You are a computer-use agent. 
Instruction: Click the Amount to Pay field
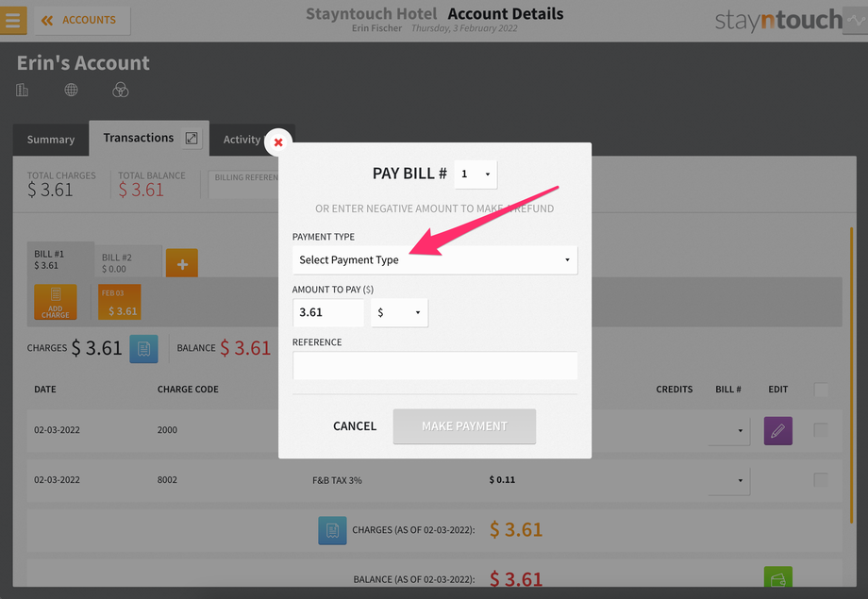(328, 312)
